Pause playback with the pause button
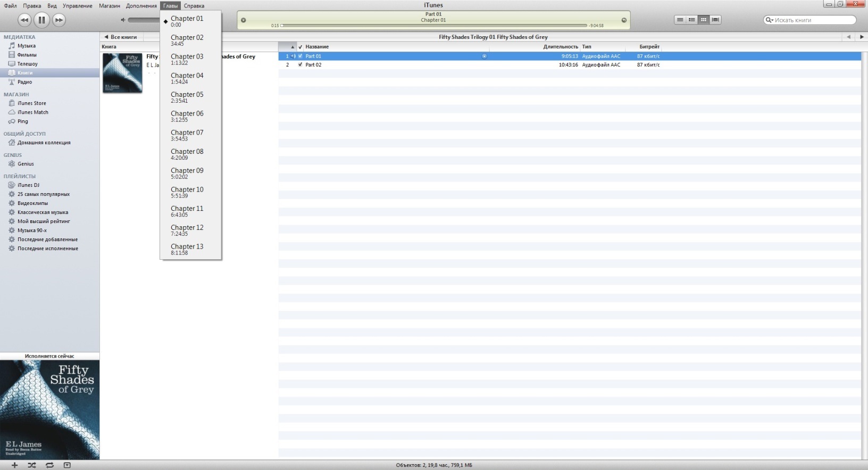 click(x=41, y=20)
